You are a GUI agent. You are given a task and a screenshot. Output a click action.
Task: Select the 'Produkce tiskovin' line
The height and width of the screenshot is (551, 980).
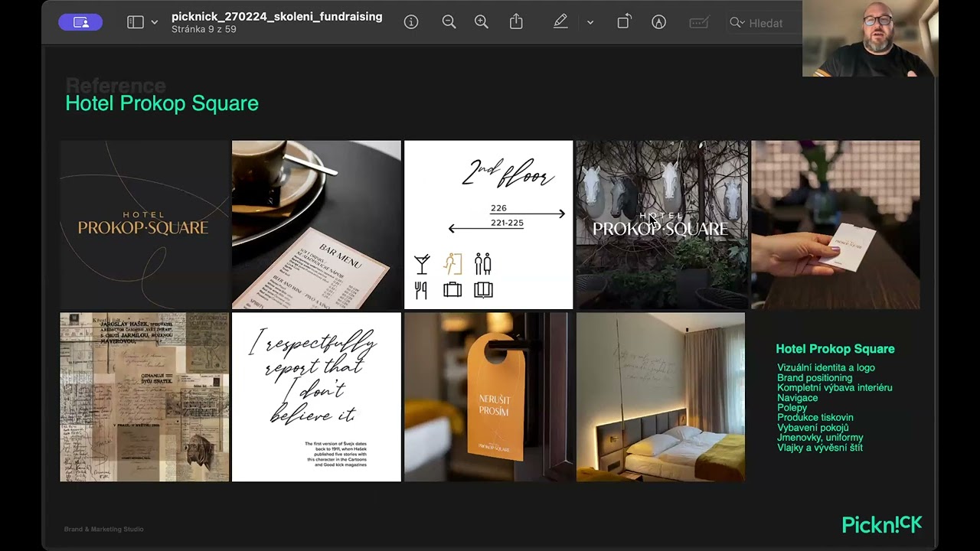click(815, 418)
